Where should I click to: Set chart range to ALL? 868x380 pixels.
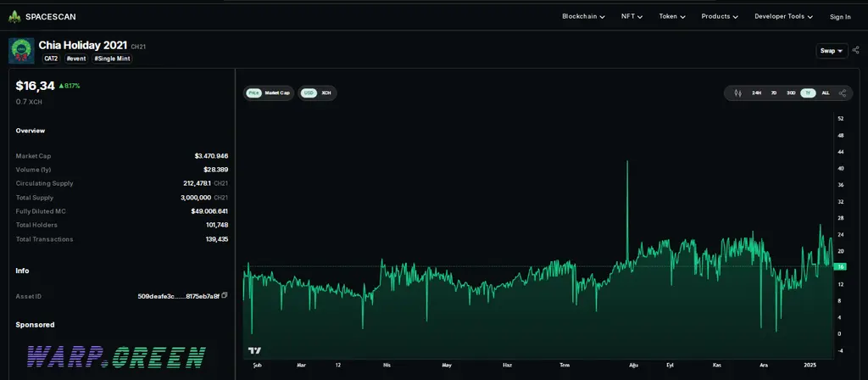(x=826, y=93)
